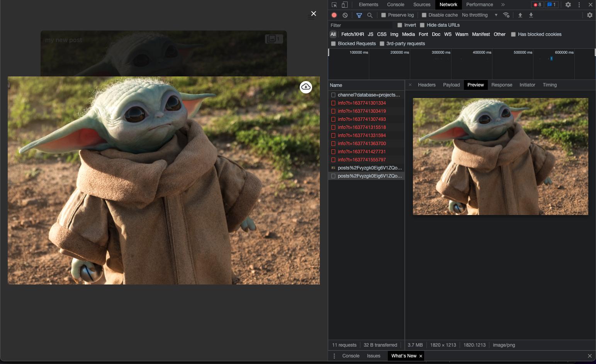Toggle the Invert filter checkbox
The width and height of the screenshot is (596, 364).
point(400,25)
